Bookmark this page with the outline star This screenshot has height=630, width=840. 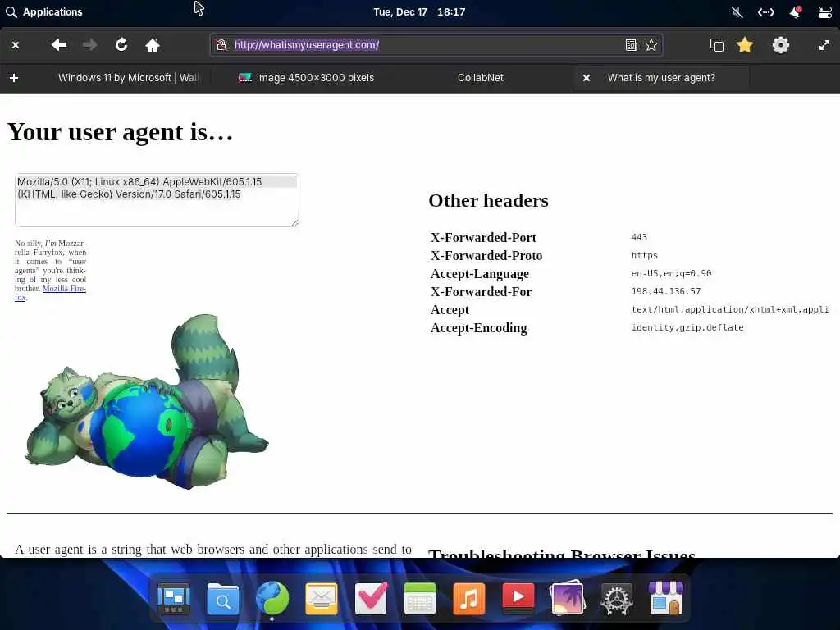tap(651, 45)
